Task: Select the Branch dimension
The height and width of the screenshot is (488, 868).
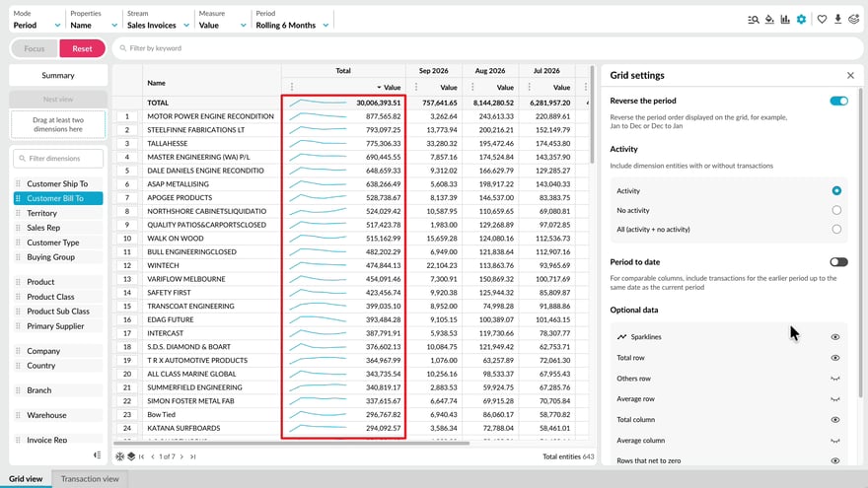Action: (58, 390)
